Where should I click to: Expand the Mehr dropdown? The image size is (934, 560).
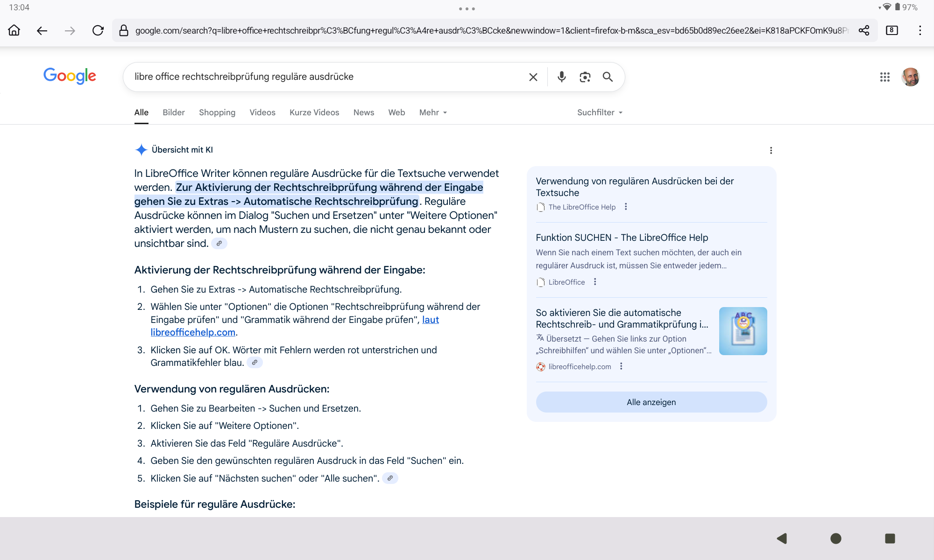(x=433, y=112)
